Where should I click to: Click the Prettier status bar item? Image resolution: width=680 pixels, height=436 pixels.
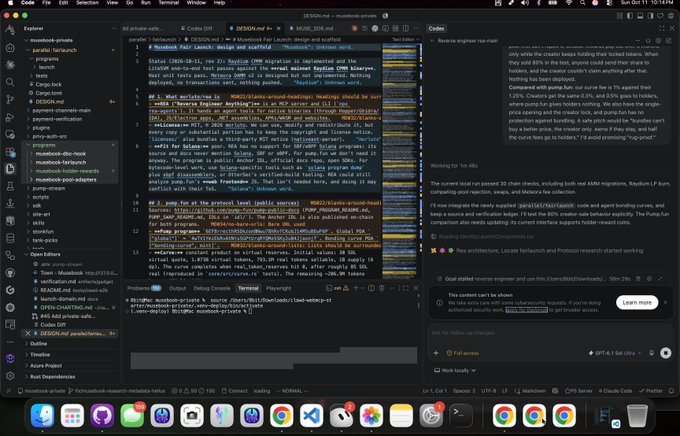tap(651, 391)
